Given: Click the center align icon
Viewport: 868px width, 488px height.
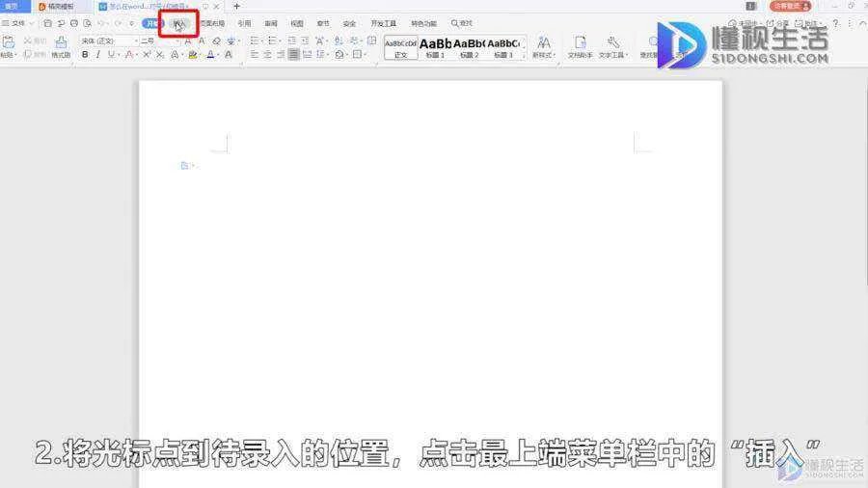Looking at the screenshot, I should pos(267,54).
